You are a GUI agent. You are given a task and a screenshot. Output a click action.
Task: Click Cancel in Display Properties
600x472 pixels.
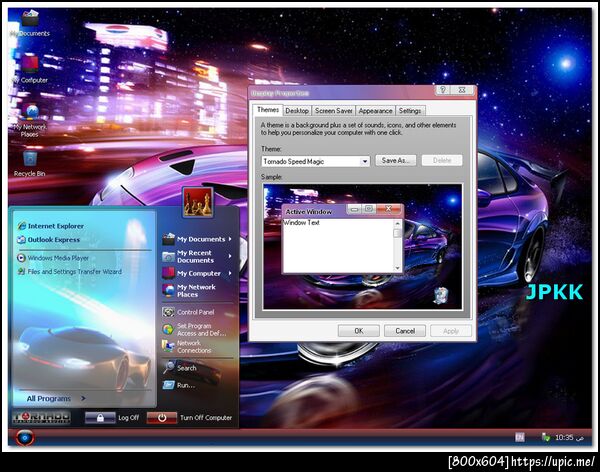pyautogui.click(x=405, y=331)
